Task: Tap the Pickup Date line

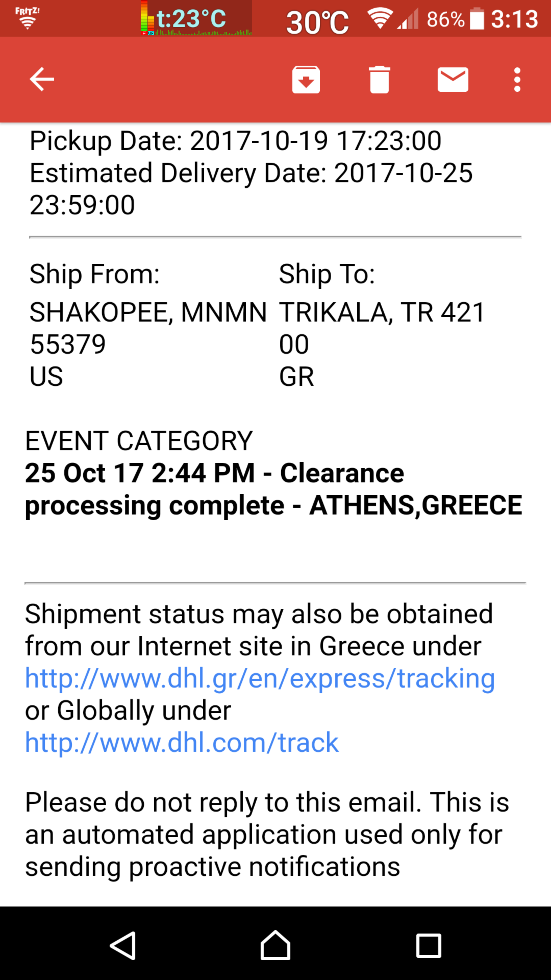Action: 235,141
